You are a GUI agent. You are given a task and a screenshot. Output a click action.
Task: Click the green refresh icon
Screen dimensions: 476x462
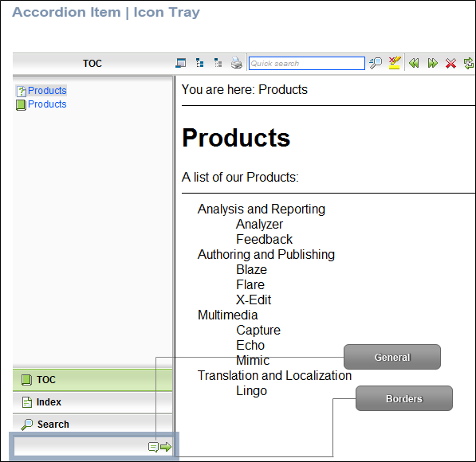coord(469,63)
